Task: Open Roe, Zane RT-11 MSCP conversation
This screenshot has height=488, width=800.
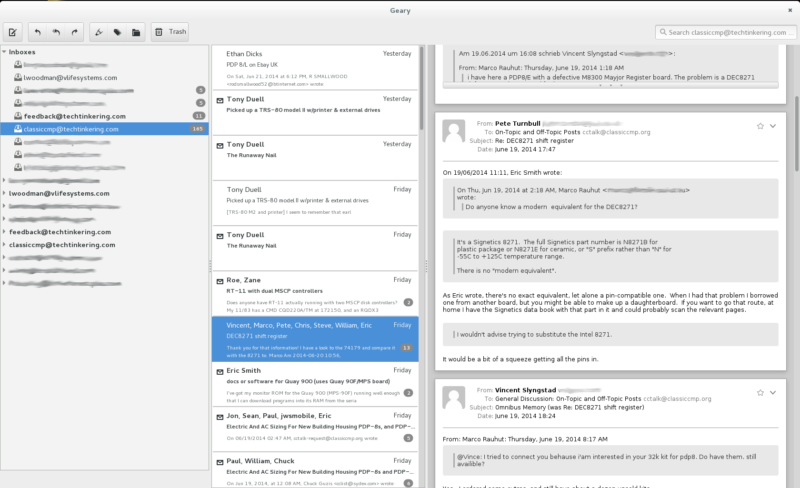Action: coord(315,294)
